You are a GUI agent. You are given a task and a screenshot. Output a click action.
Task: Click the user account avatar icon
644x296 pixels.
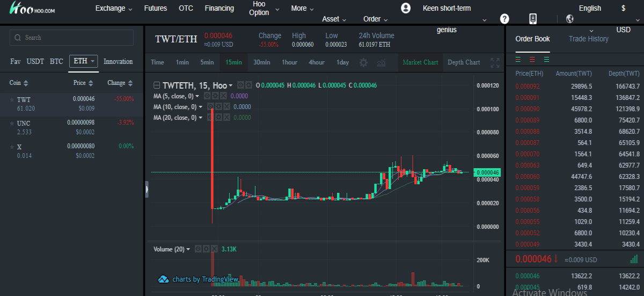[x=406, y=8]
